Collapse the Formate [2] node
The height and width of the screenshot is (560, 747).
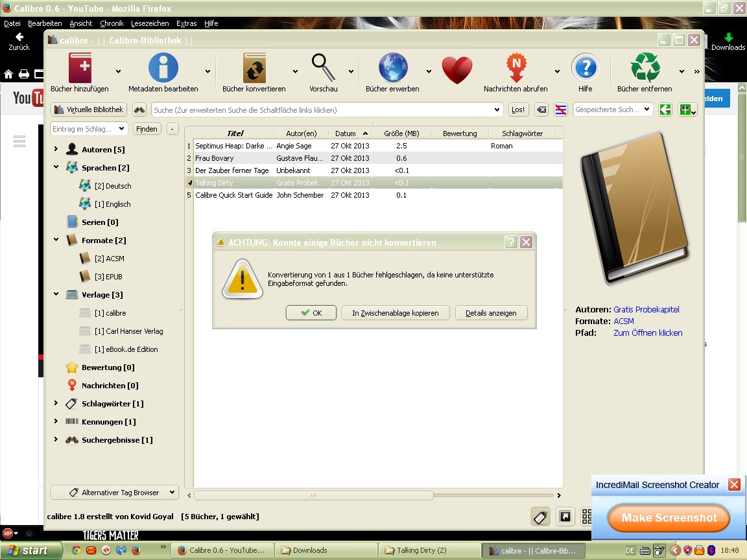click(x=56, y=240)
